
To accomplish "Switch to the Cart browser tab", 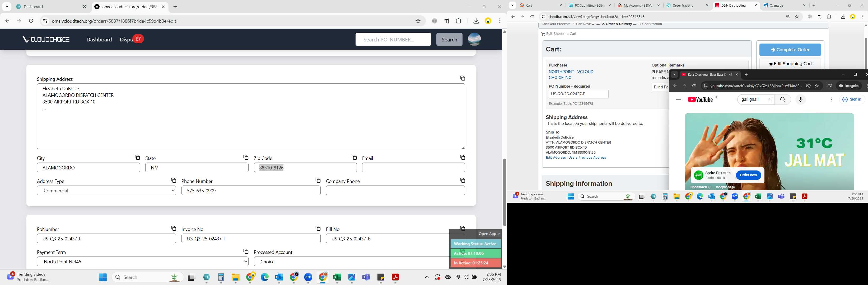I will click(540, 5).
